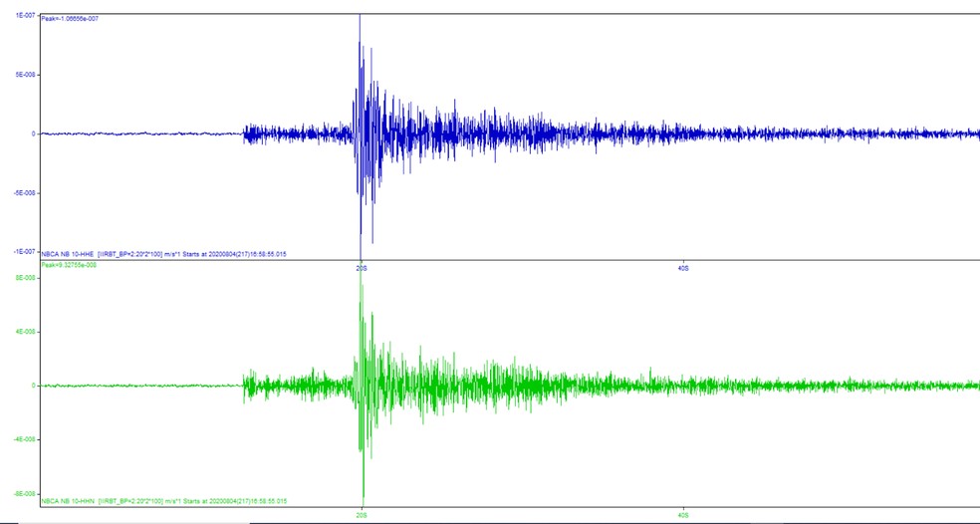Click the 40S time marker under blue trace
The width and height of the screenshot is (980, 524).
(x=683, y=268)
